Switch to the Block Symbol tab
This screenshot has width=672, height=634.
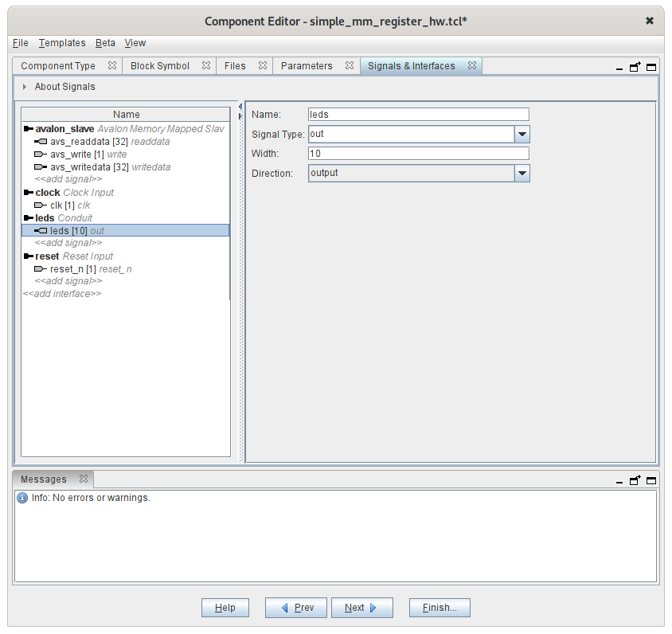coord(160,66)
